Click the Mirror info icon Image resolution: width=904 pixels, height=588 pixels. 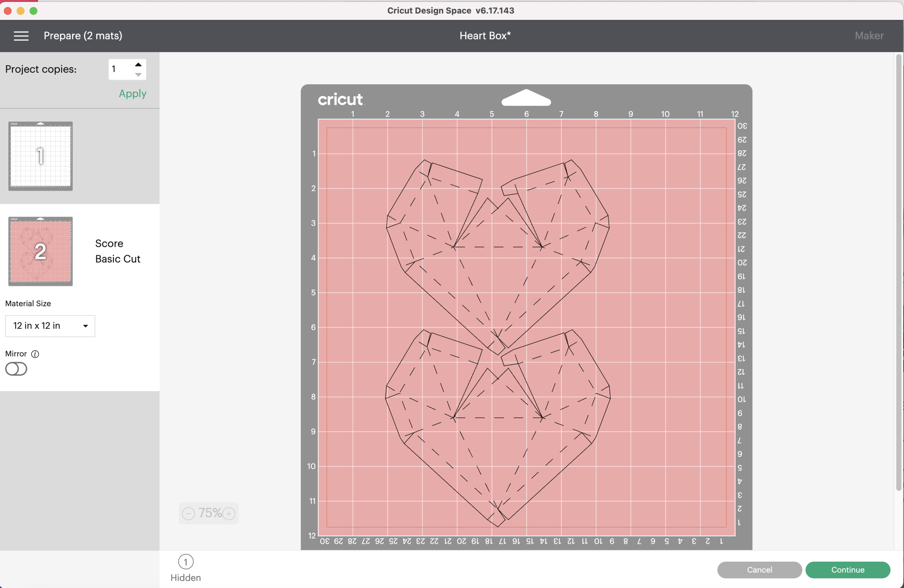(35, 354)
